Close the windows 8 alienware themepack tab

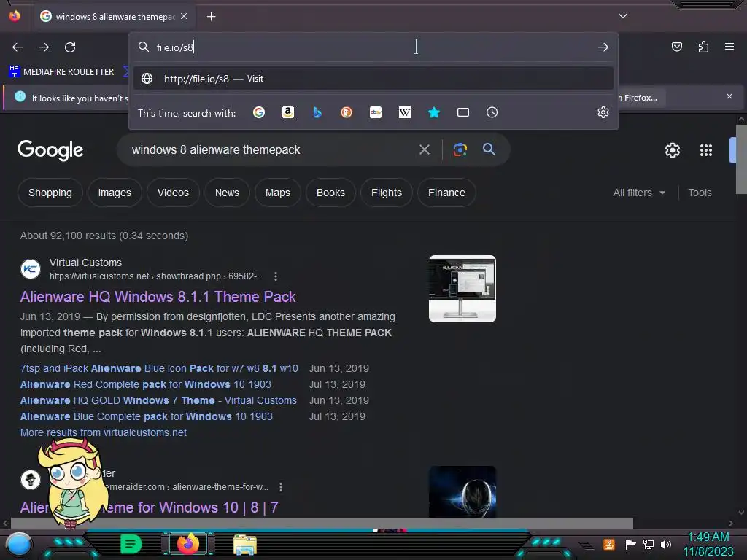184,16
